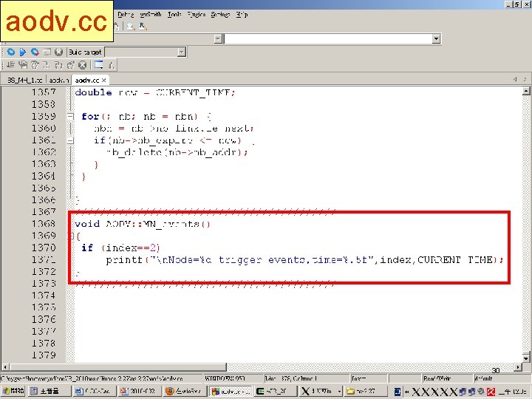The image size is (532, 399).
Task: Click the Various info debugger icon
Action: point(112,65)
